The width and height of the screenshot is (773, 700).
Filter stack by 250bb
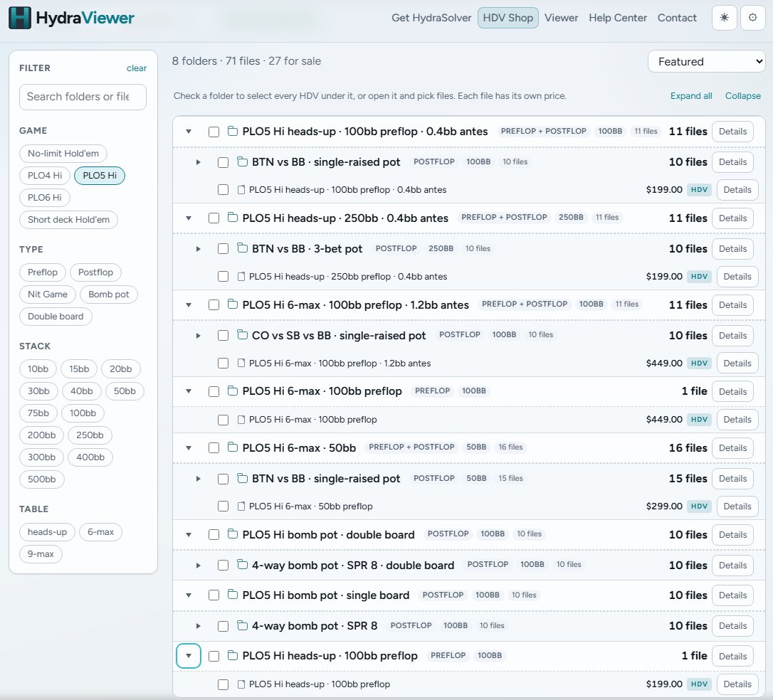[x=90, y=435]
